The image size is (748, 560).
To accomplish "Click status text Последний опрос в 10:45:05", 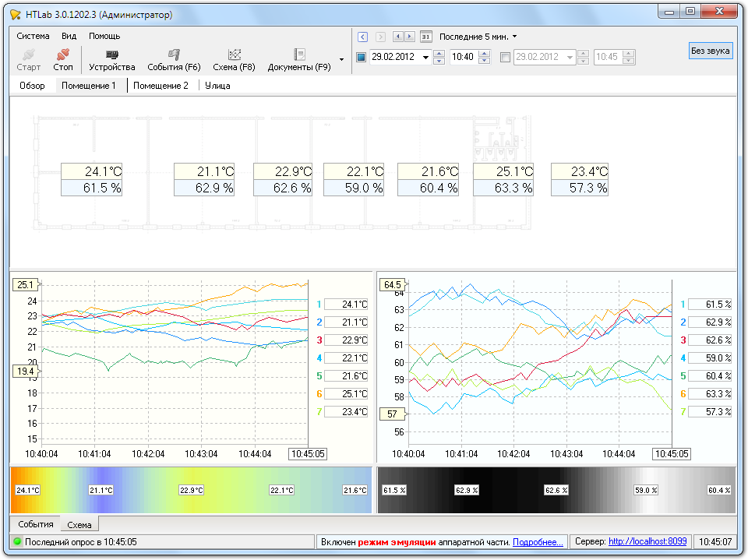I will (80, 542).
